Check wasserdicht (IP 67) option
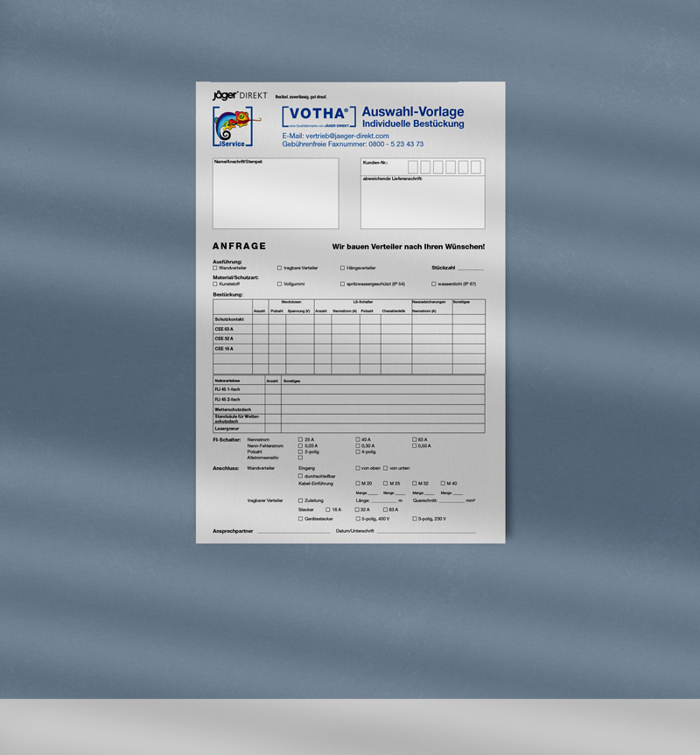This screenshot has height=755, width=700. coord(433,284)
